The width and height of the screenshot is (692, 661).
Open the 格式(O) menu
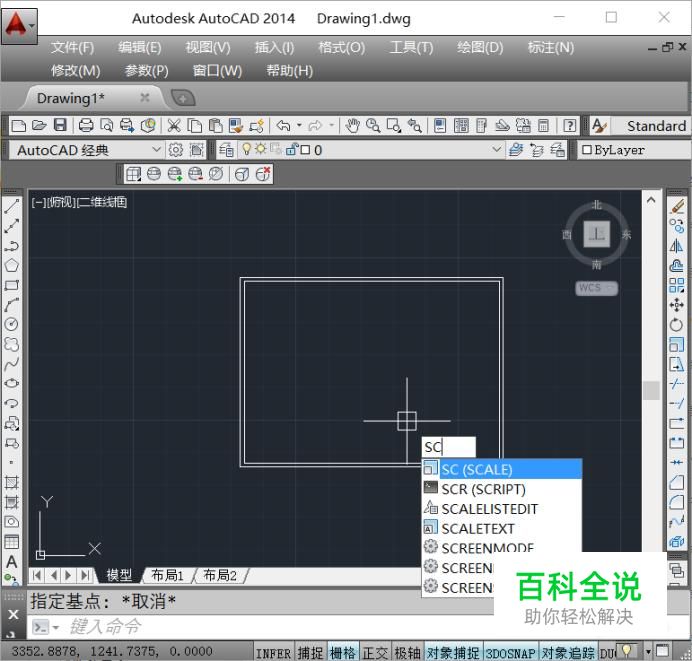pyautogui.click(x=341, y=47)
